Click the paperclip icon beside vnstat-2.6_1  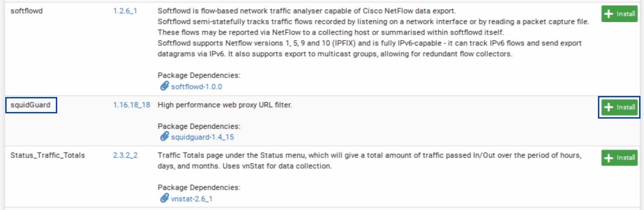point(164,198)
